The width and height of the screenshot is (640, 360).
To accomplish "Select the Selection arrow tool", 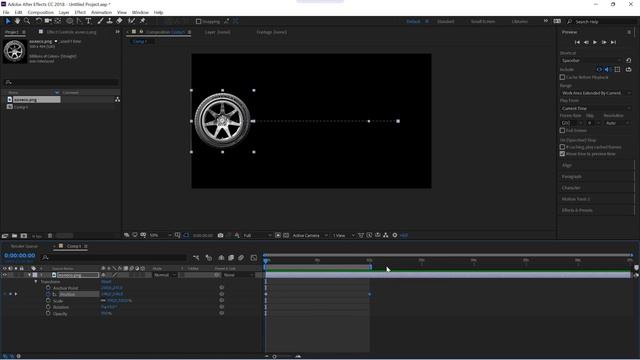I will point(8,21).
